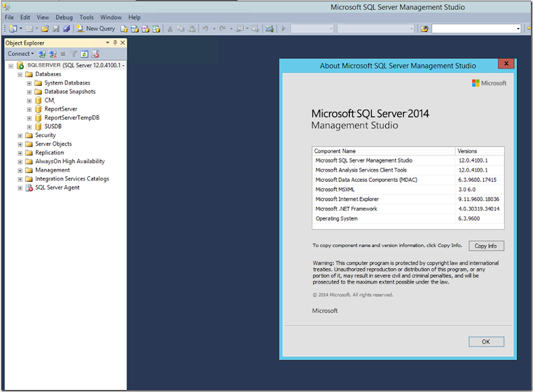
Task: Click the Redo arrow icon
Action: pyautogui.click(x=223, y=29)
